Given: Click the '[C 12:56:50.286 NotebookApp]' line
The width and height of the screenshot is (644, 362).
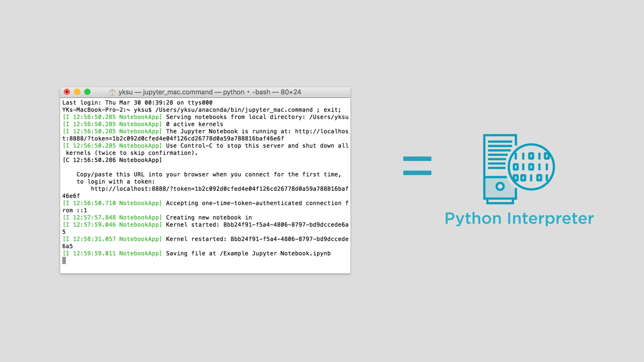Looking at the screenshot, I should coord(112,160).
